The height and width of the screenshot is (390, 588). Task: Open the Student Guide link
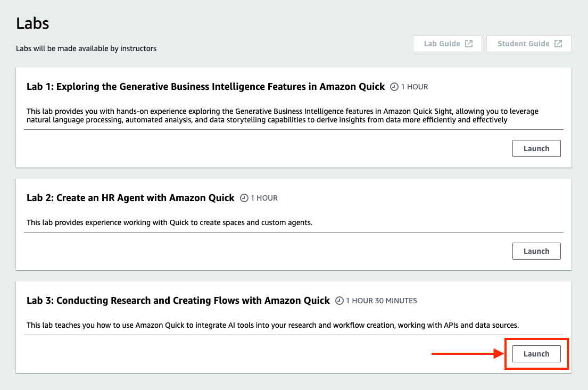point(529,44)
